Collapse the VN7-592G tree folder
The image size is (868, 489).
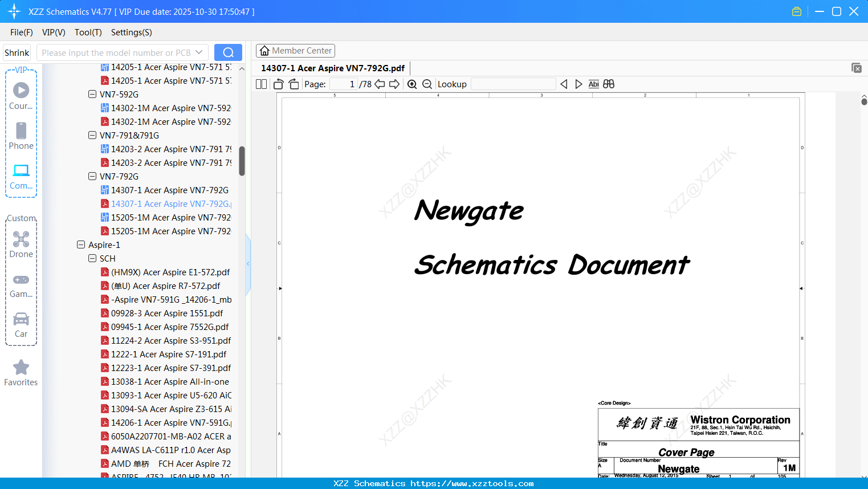click(92, 94)
